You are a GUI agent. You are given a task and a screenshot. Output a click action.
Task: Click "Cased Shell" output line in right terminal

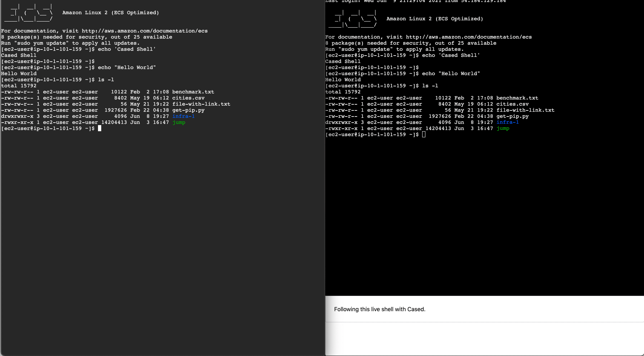pyautogui.click(x=343, y=61)
